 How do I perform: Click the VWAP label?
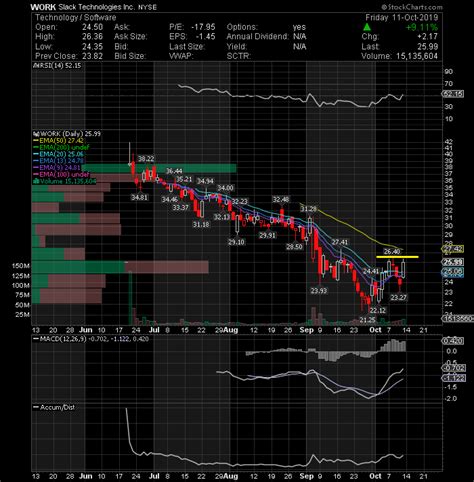click(x=181, y=56)
